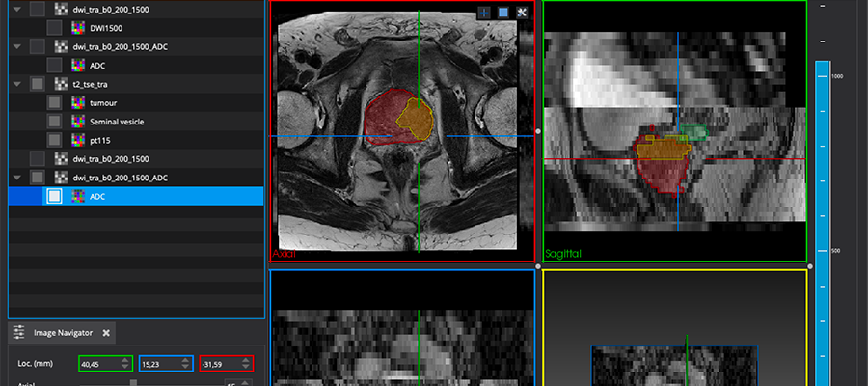Click the red prostate region in Sagittal view
868x386 pixels.
pyautogui.click(x=665, y=175)
